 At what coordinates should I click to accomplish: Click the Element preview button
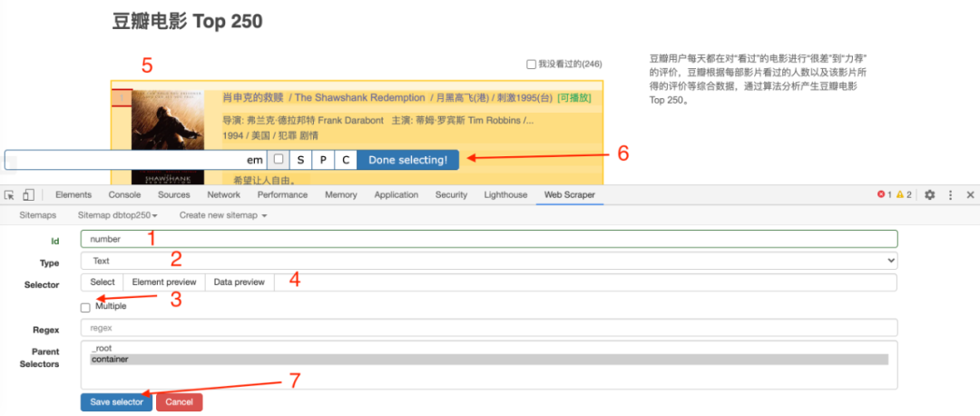coord(164,282)
